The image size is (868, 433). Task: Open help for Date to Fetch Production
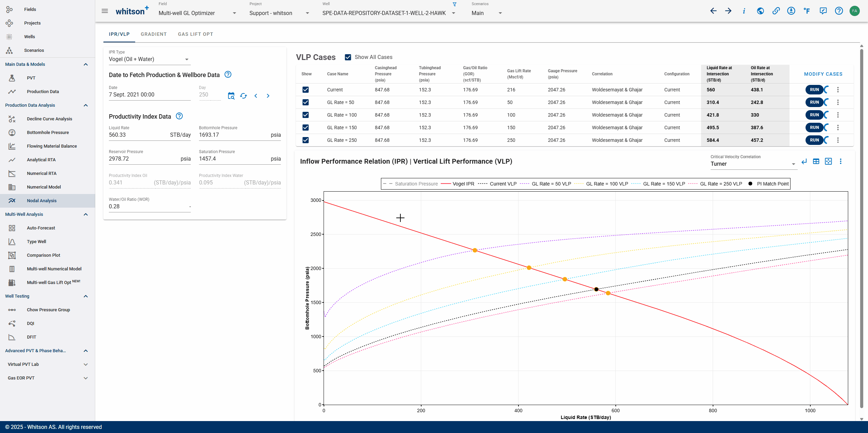[228, 75]
